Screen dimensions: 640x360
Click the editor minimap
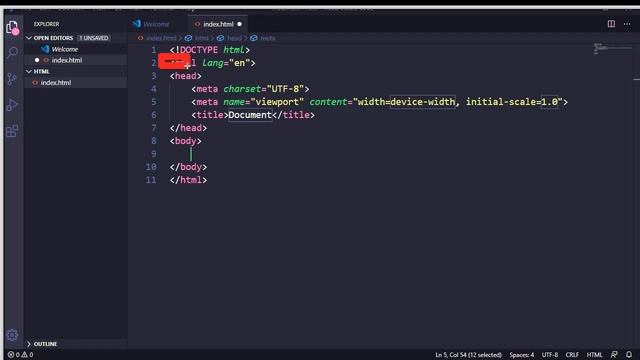click(612, 49)
